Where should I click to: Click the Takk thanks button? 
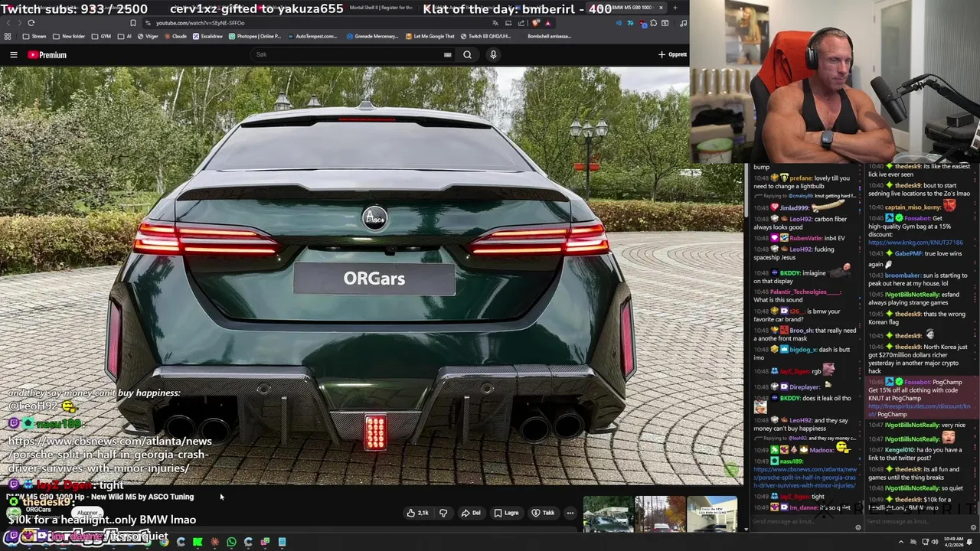[x=544, y=513]
